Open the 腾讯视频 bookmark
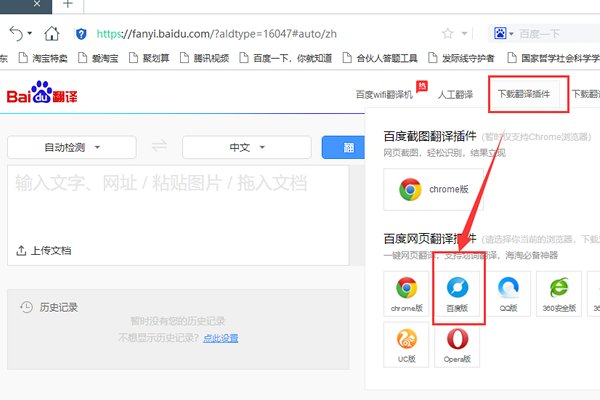This screenshot has height=400, width=600. (204, 58)
